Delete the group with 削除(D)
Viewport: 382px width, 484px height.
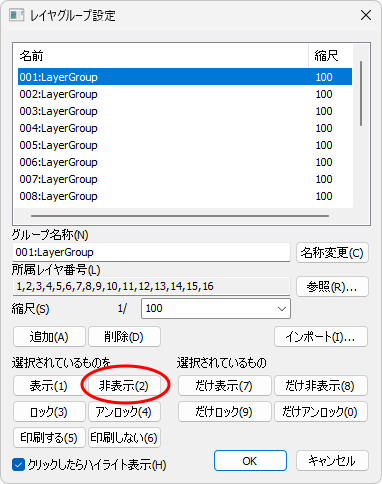[124, 337]
